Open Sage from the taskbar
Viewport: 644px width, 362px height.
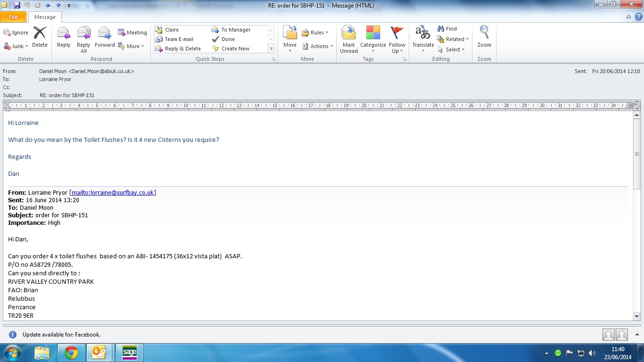pos(129,353)
